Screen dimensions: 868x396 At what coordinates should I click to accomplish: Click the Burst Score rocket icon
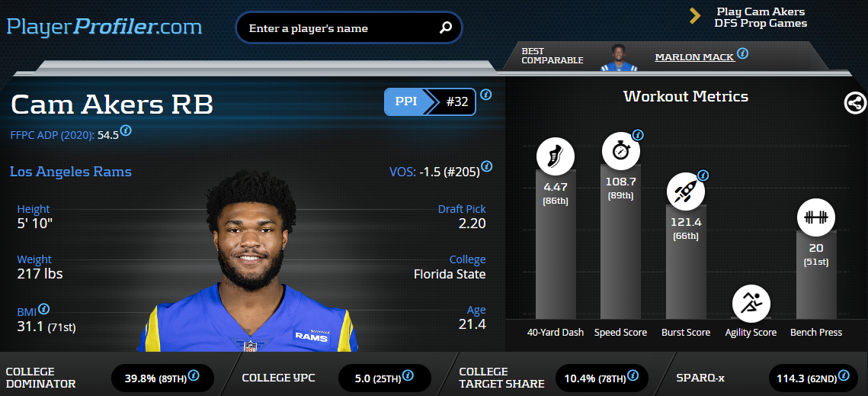click(x=685, y=192)
